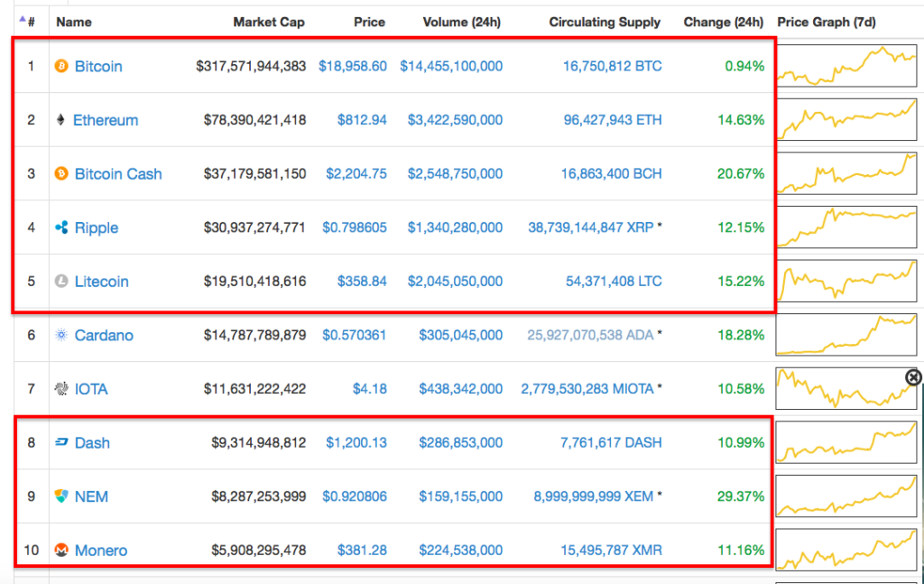Screen dimensions: 924x584
Task: Open the Ethereum name link
Action: pos(106,120)
